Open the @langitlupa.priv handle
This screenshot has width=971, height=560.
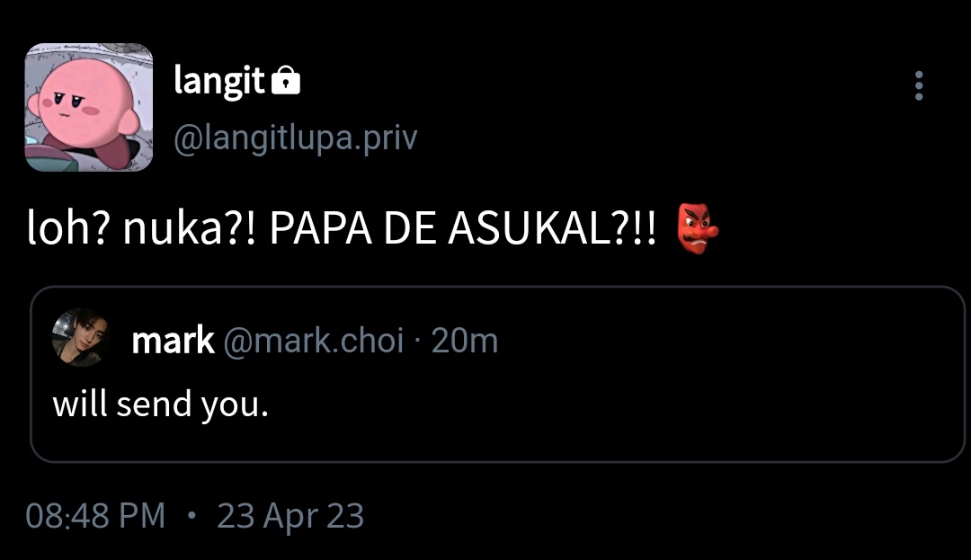[x=296, y=138]
